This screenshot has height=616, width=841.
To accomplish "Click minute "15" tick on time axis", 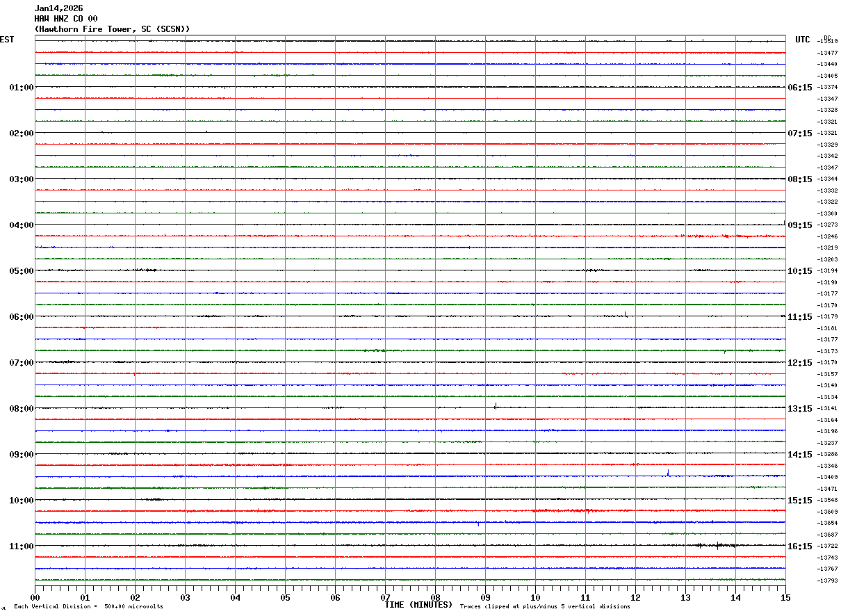I will (x=785, y=597).
